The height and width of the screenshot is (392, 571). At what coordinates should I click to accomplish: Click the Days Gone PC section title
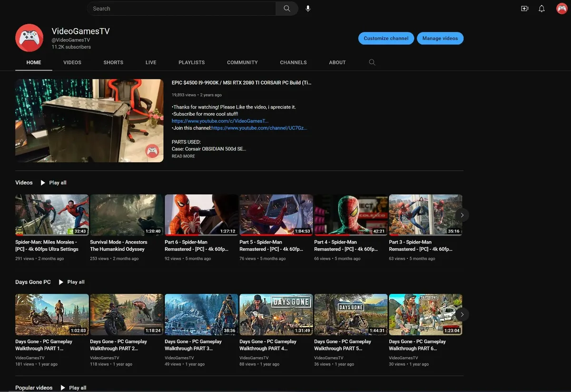(33, 282)
